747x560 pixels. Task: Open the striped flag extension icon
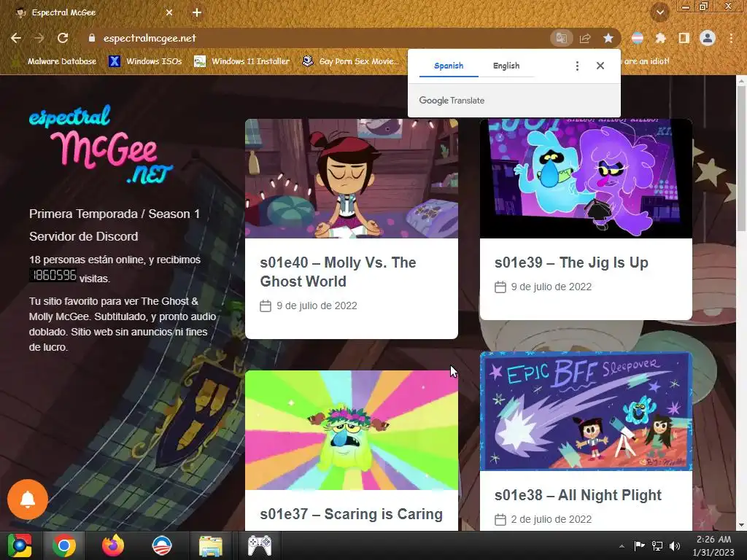(638, 38)
